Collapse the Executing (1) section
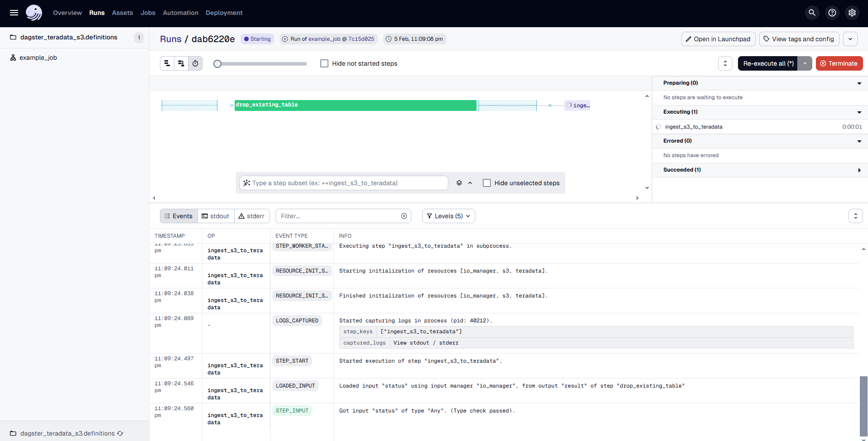Viewport: 868px width, 441px height. click(x=859, y=112)
